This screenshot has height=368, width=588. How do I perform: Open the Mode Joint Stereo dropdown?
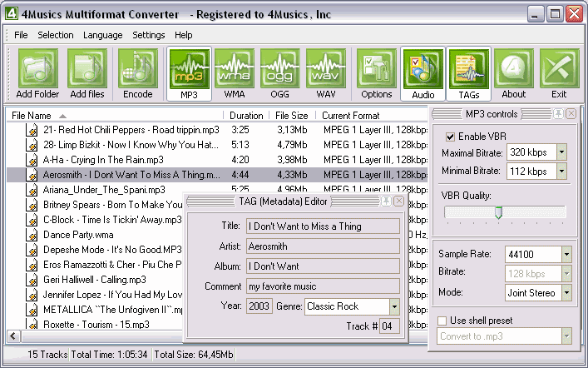point(566,292)
